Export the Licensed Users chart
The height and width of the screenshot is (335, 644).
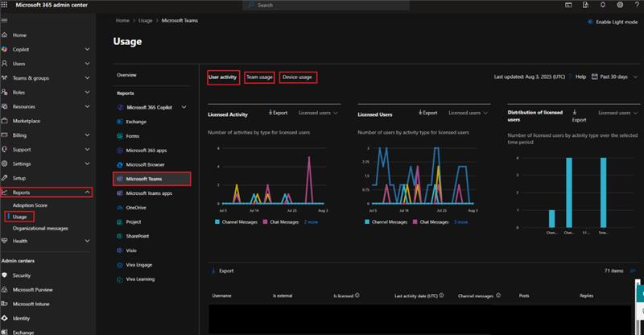pyautogui.click(x=428, y=113)
